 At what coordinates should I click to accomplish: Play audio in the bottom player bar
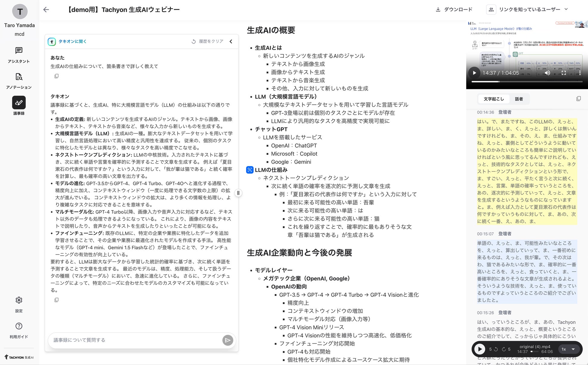(x=479, y=349)
